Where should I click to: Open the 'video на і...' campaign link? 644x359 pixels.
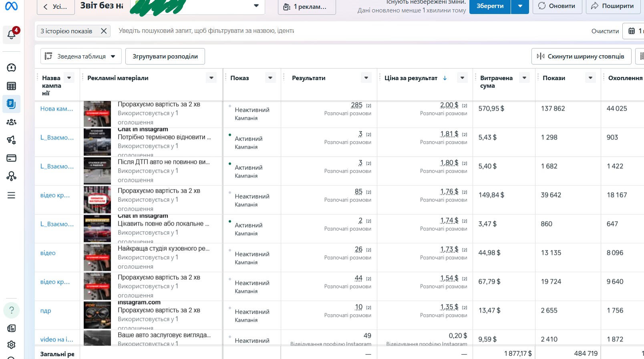click(x=56, y=339)
